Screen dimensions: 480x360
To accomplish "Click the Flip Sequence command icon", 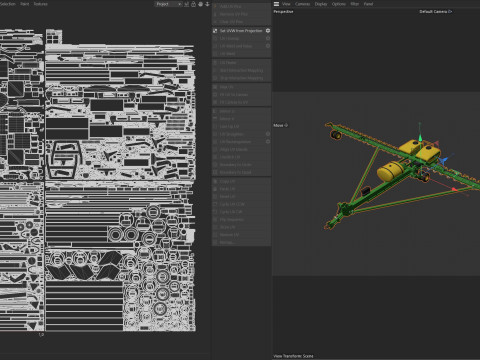I will pyautogui.click(x=215, y=220).
